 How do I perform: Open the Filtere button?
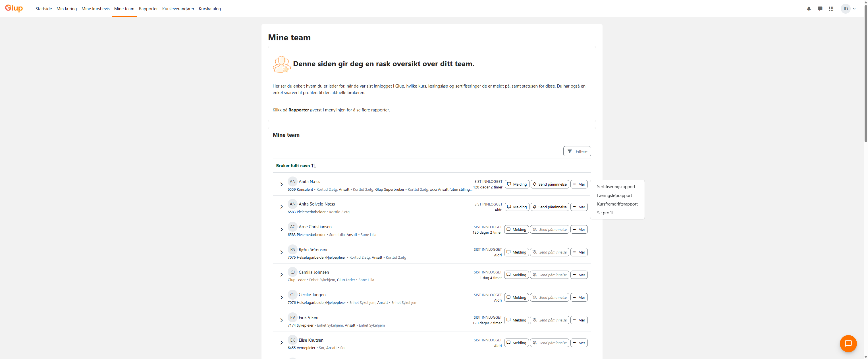point(577,151)
